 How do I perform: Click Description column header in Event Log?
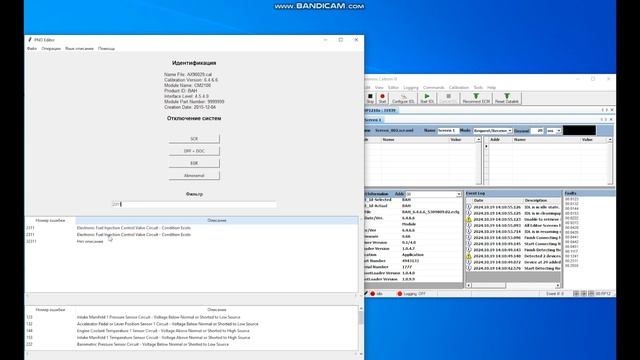(536, 200)
